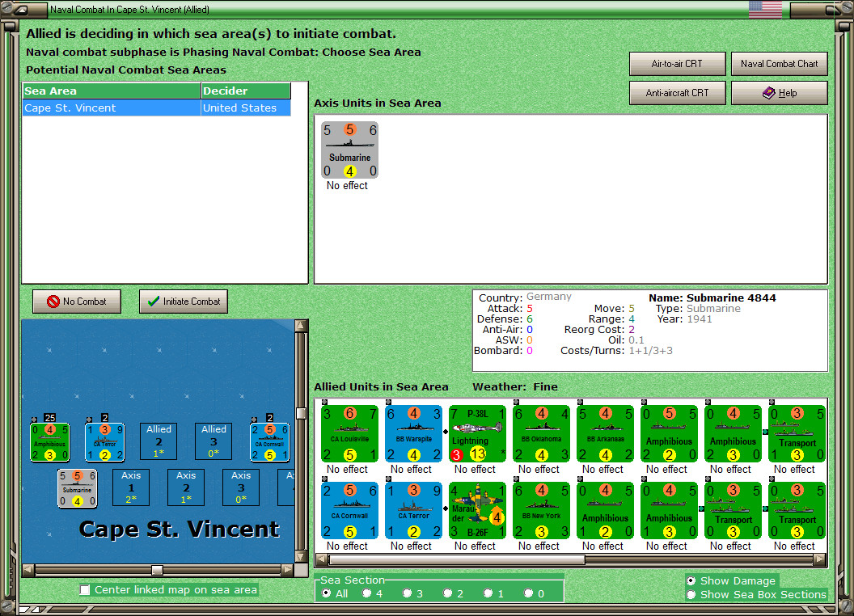Screen dimensions: 854x616
Task: Select the BB Oklahoma counter
Action: [541, 433]
